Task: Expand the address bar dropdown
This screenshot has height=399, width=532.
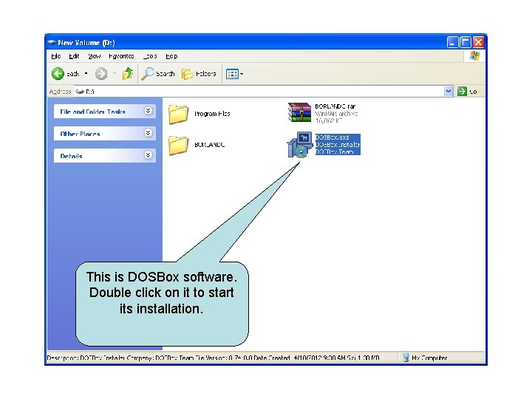Action: coord(449,92)
